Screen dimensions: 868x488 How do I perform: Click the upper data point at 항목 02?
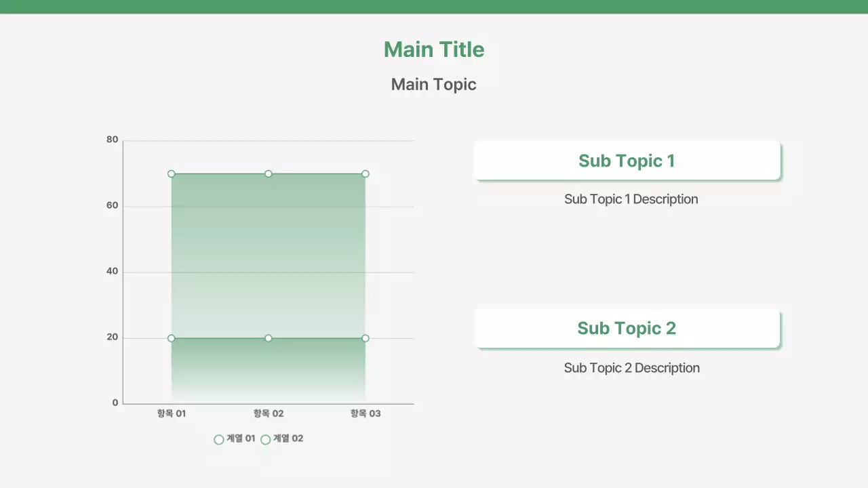tap(269, 174)
